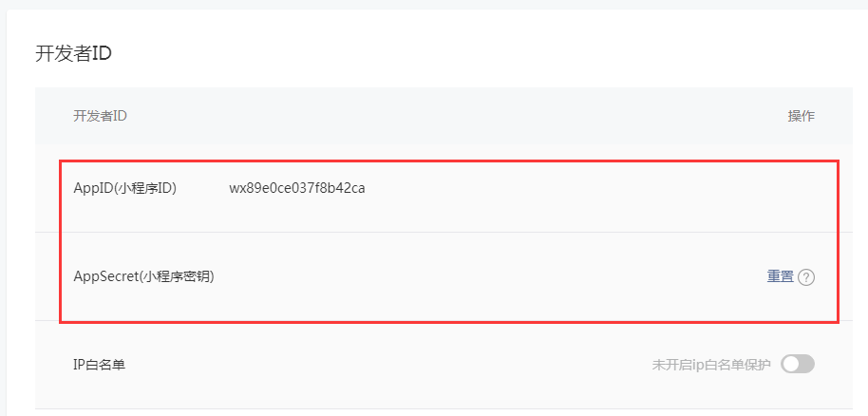
Task: Click the blank middle of the table header row
Action: coord(446,116)
